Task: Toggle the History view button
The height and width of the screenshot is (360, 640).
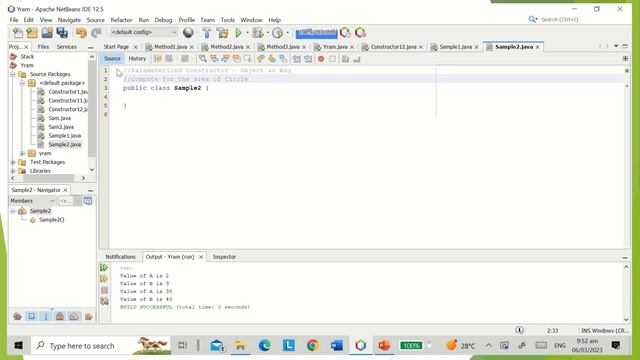Action: pyautogui.click(x=137, y=59)
